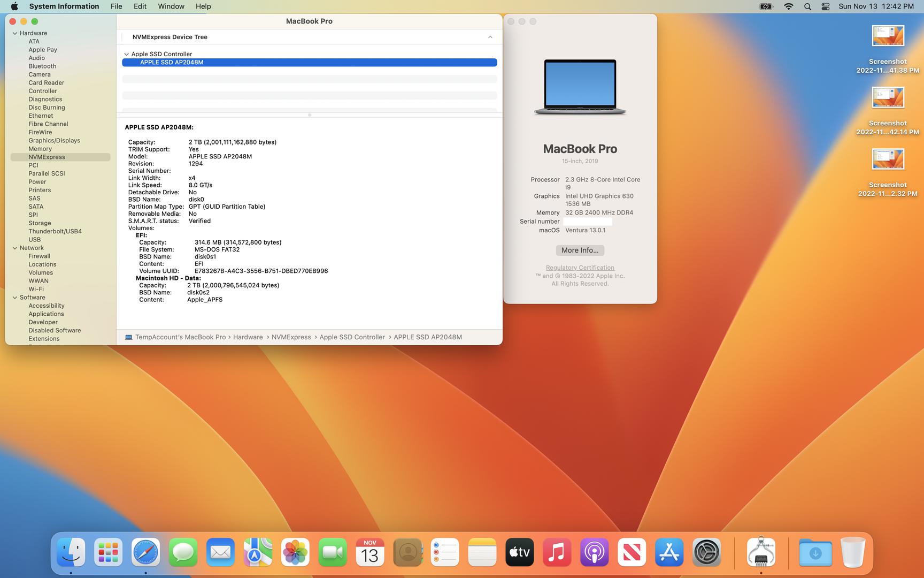
Task: Collapse the Software sidebar group
Action: pyautogui.click(x=15, y=298)
